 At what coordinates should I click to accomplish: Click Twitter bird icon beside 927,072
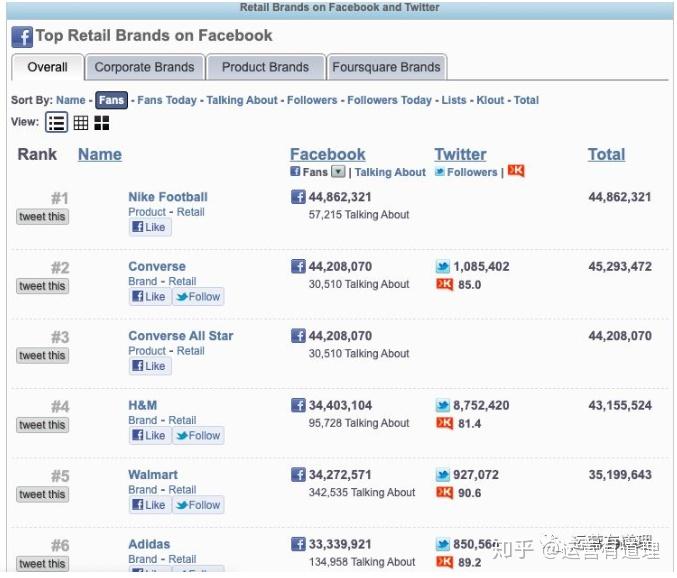pos(443,475)
